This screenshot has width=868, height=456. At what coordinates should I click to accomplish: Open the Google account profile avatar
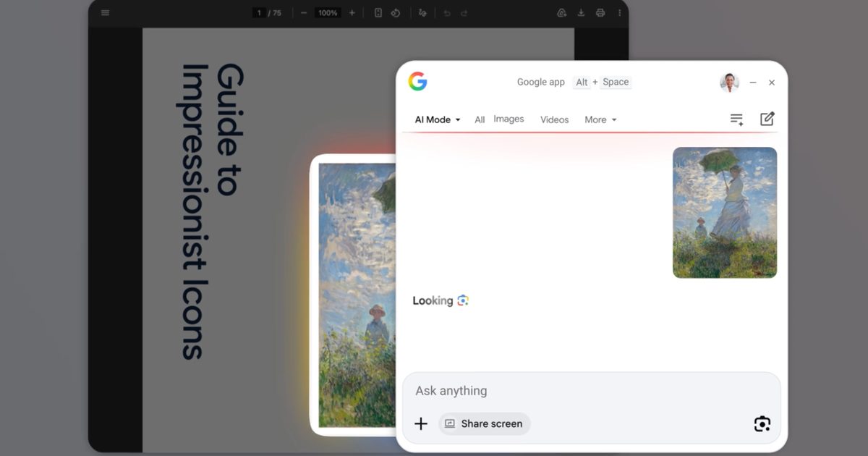point(729,82)
